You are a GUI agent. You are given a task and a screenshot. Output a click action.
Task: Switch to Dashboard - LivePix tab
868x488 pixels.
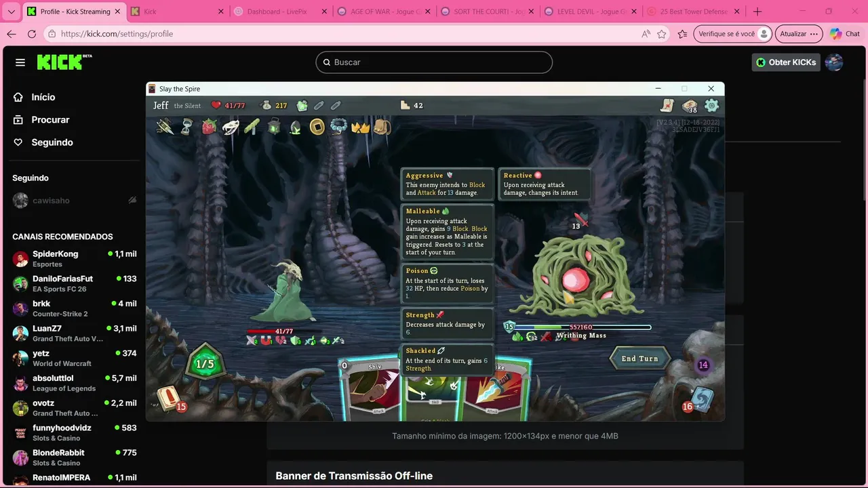pos(279,12)
